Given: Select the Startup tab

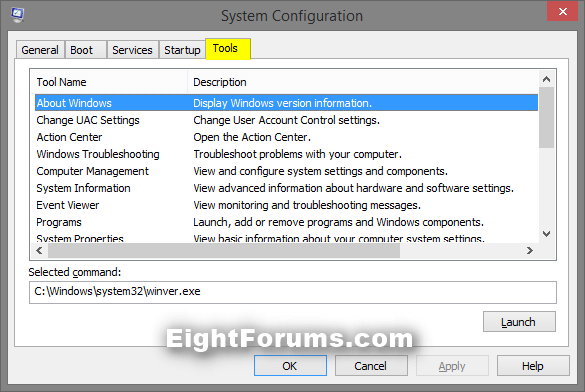Looking at the screenshot, I should tap(182, 50).
